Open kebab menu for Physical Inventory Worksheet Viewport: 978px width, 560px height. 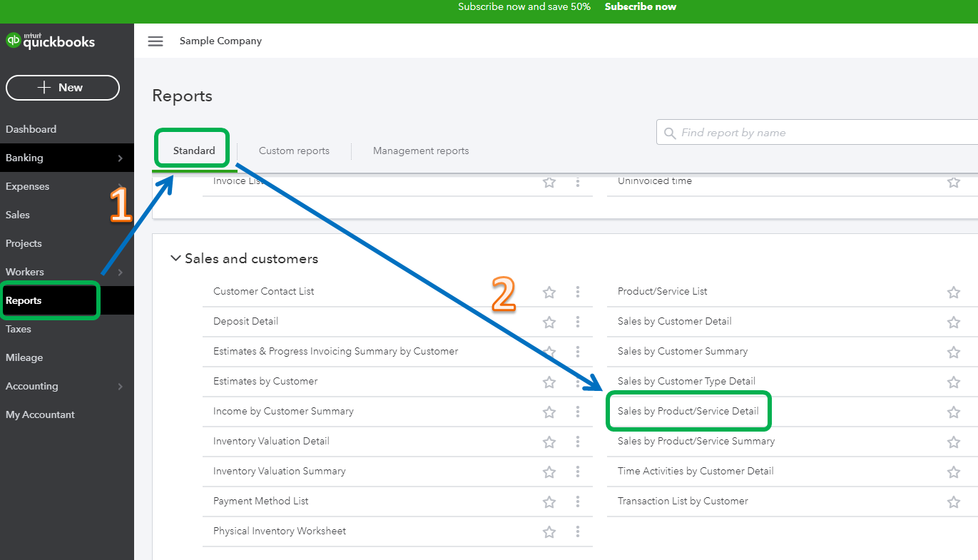(578, 531)
